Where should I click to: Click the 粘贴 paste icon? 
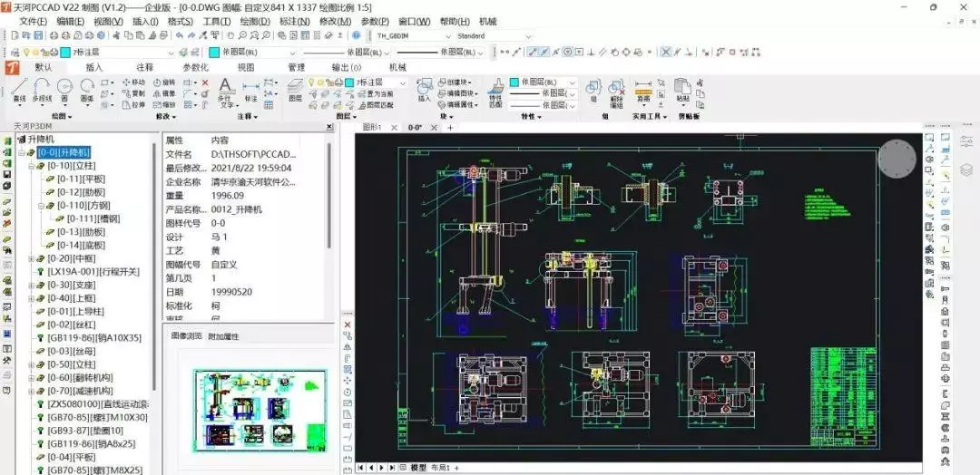[682, 90]
